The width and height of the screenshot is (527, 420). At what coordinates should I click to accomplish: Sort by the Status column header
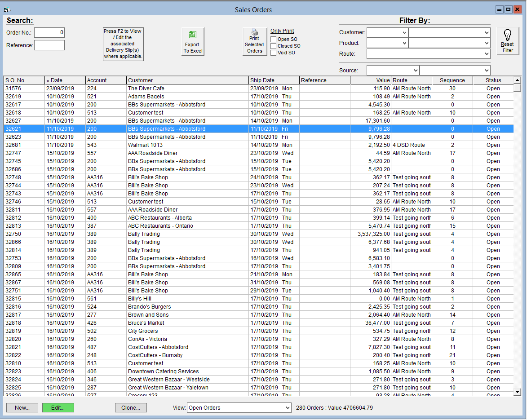[x=493, y=80]
